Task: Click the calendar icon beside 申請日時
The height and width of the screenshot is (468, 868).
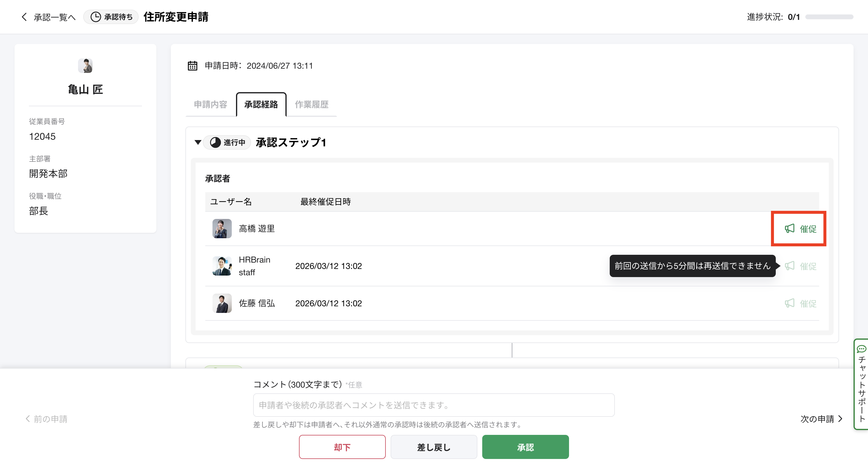Action: click(192, 66)
